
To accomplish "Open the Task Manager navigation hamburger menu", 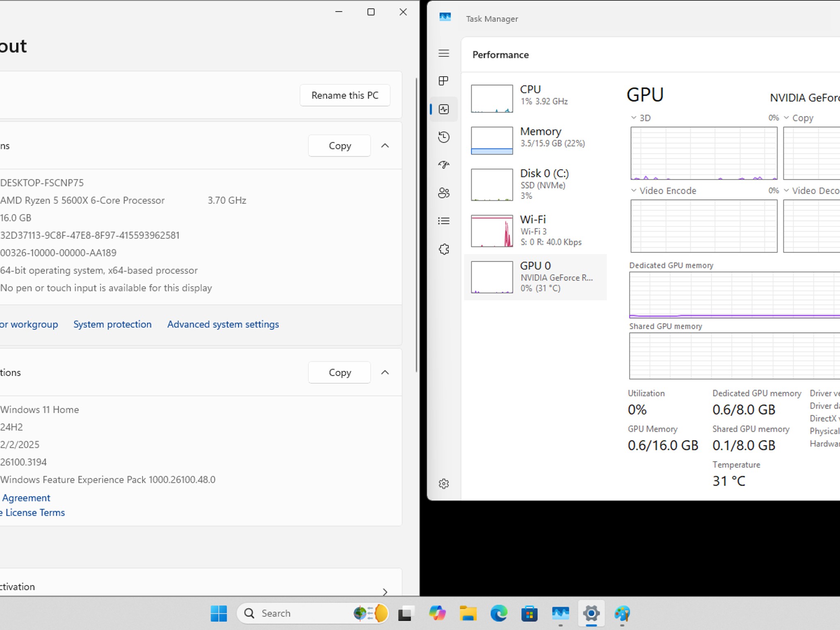I will [444, 54].
